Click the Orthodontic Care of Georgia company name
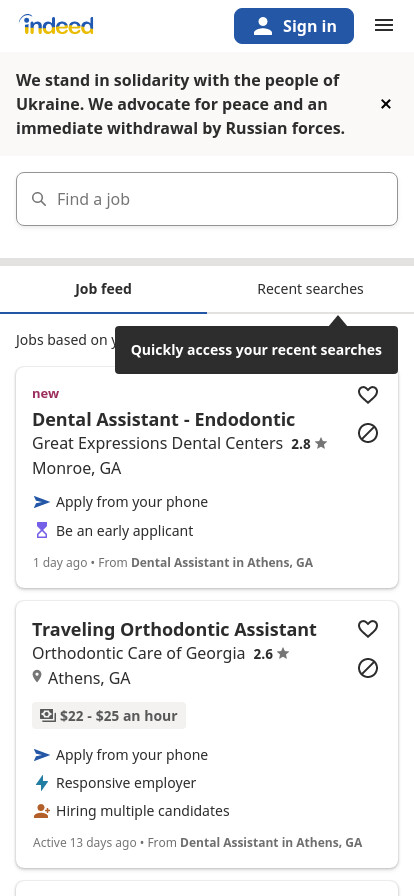This screenshot has width=414, height=896. pyautogui.click(x=138, y=653)
